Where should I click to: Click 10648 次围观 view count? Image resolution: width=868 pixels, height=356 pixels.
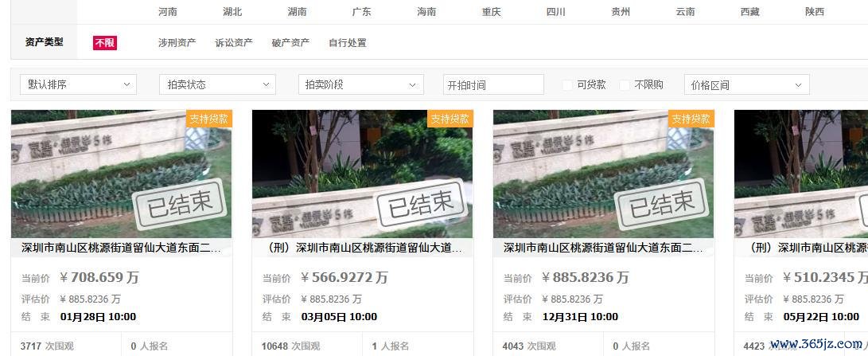(x=290, y=346)
